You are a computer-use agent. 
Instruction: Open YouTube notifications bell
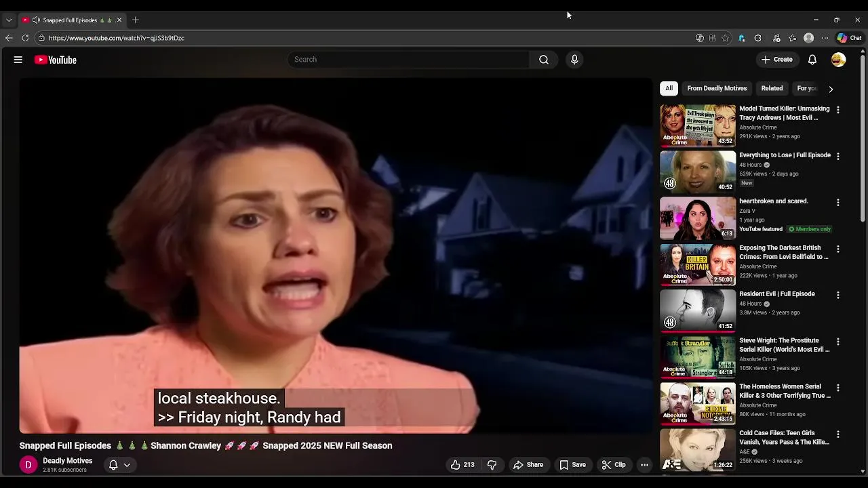point(812,60)
